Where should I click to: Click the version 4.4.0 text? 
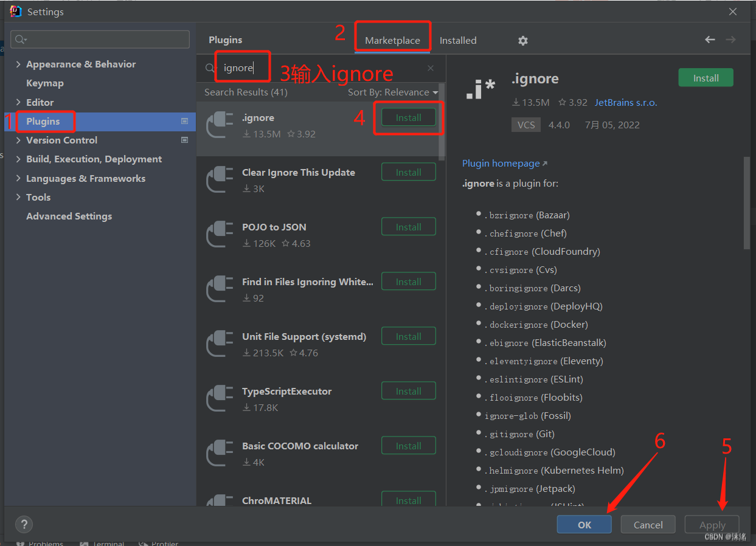(559, 125)
